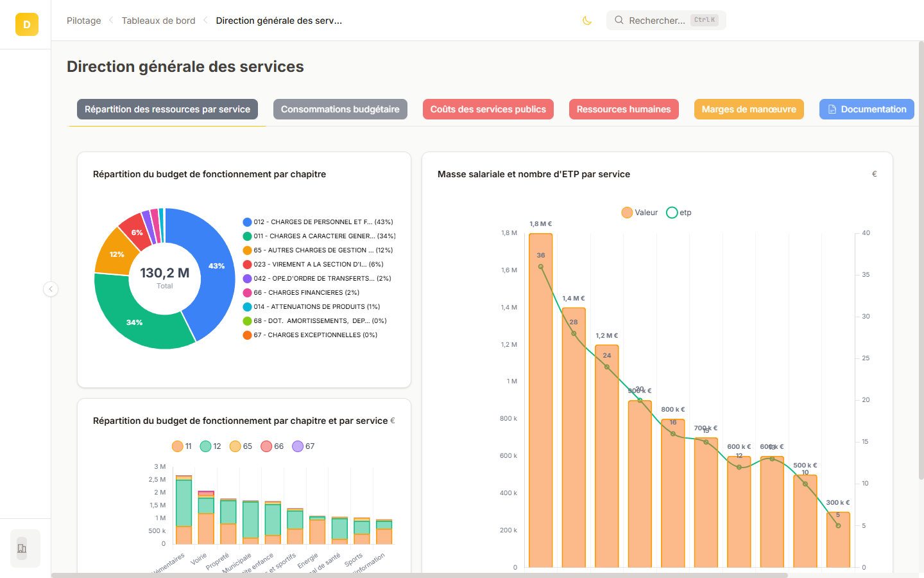Image resolution: width=924 pixels, height=578 pixels.
Task: Click the 500 k € salary bar
Action: 805,521
